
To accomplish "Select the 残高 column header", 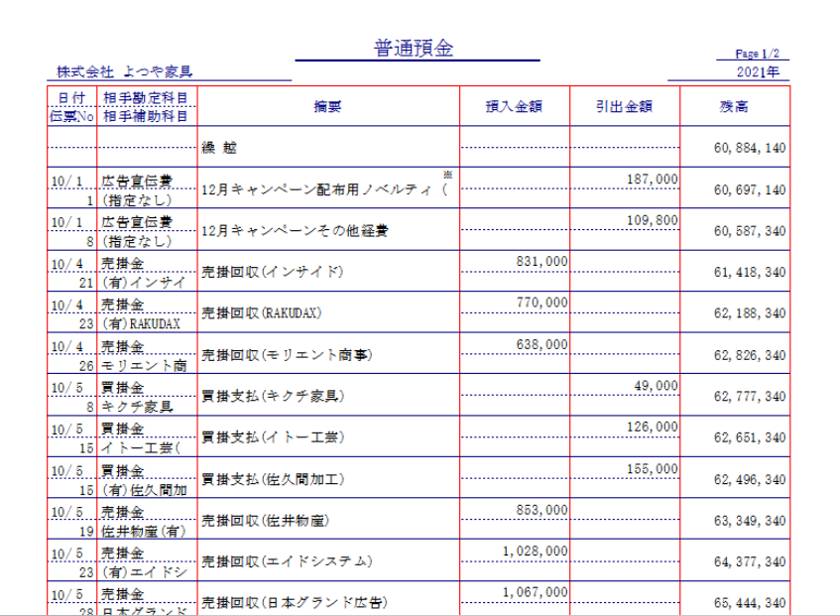I will pos(734,106).
